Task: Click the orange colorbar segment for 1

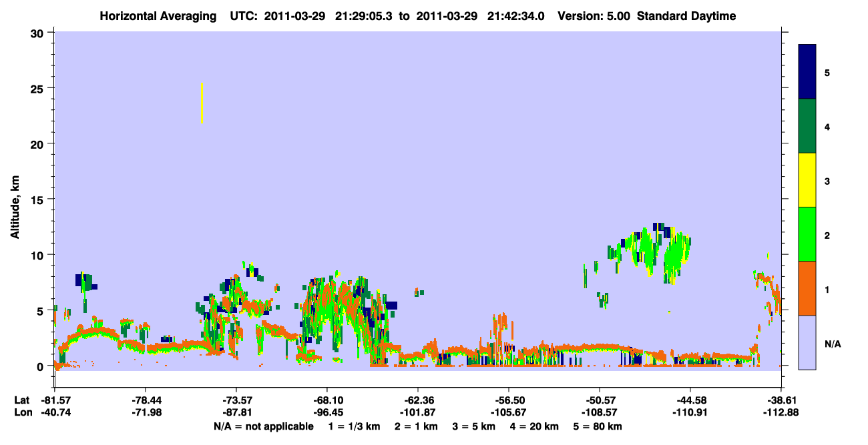Action: (x=807, y=288)
